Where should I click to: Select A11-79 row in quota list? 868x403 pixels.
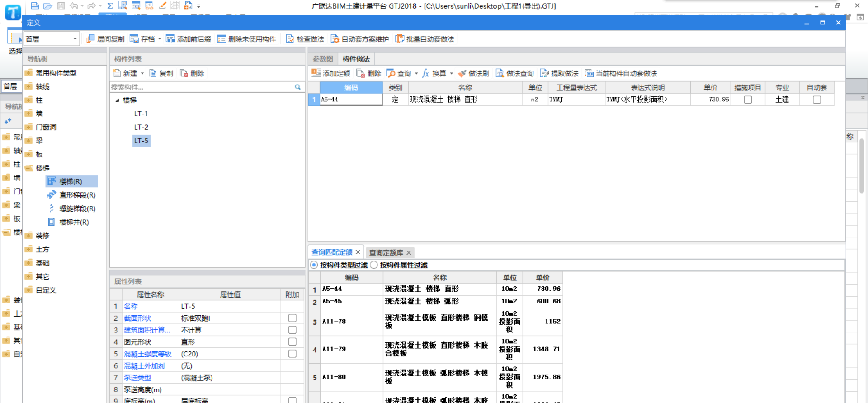435,349
